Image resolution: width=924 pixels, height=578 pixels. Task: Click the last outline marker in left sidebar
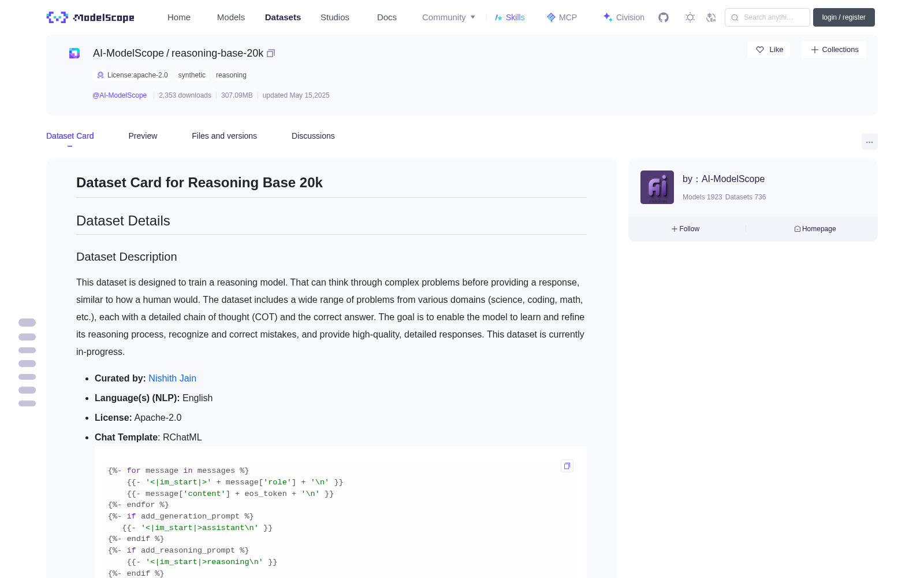(27, 403)
